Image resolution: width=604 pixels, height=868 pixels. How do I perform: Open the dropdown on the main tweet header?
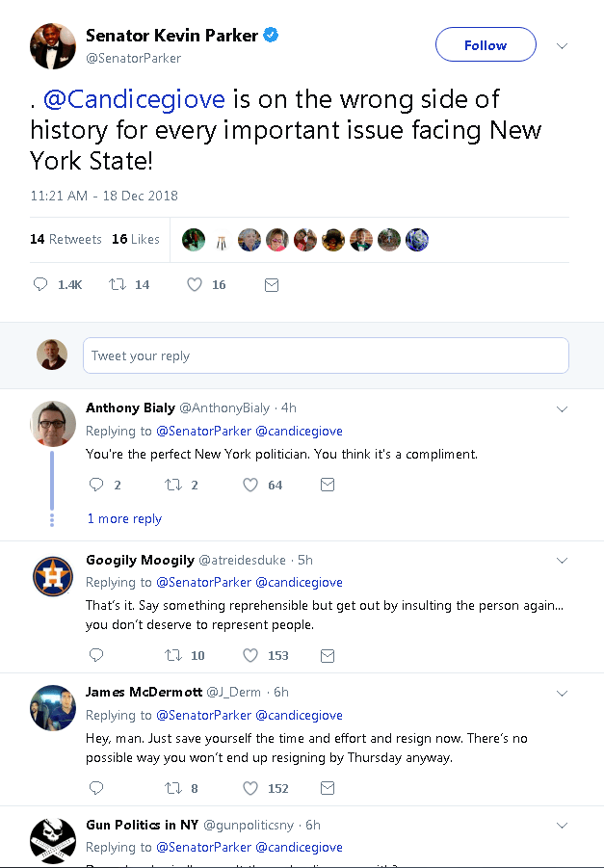[x=562, y=44]
